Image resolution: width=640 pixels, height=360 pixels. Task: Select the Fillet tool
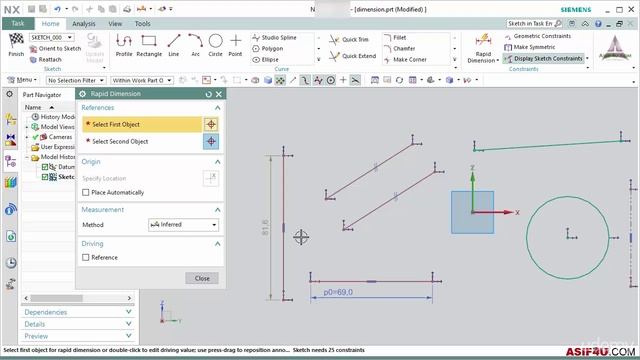coord(395,38)
